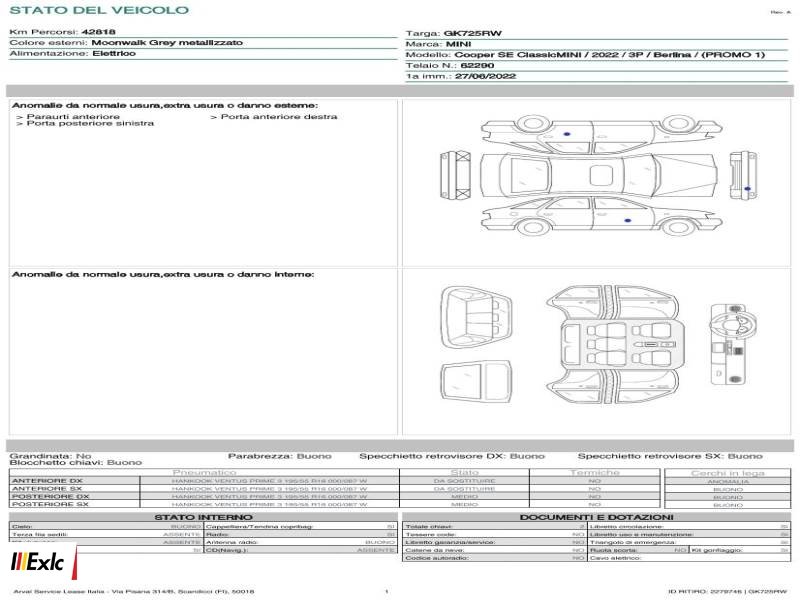Click the ID RITIRO text in the footer

tap(728, 591)
